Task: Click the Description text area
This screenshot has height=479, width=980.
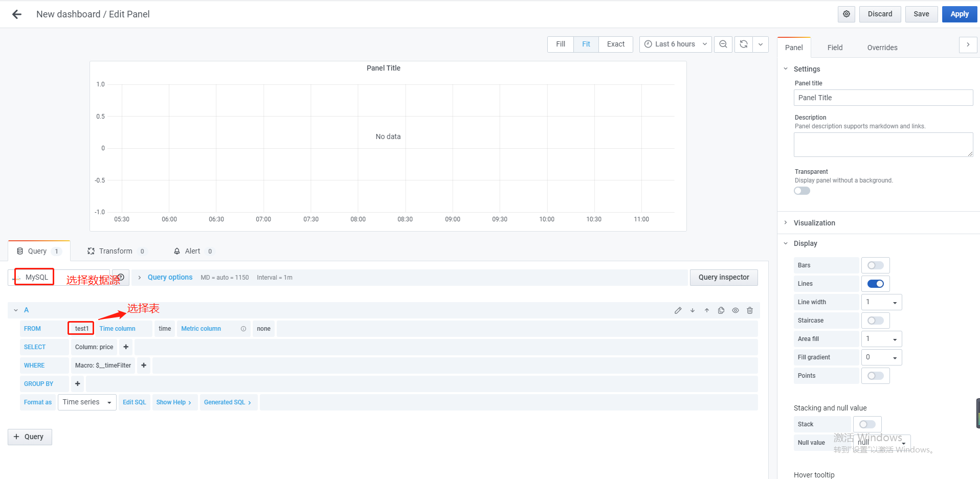Action: pos(883,145)
